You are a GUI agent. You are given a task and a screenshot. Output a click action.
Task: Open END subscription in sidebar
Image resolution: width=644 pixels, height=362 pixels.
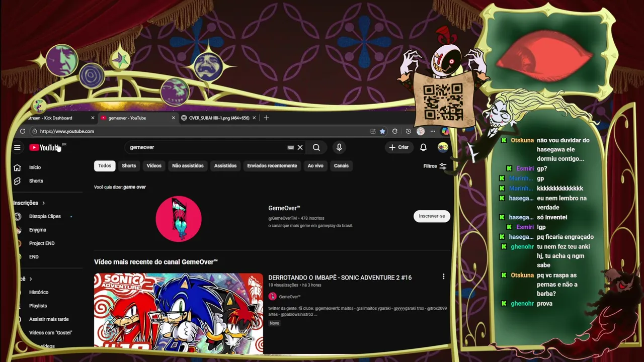pos(34,257)
